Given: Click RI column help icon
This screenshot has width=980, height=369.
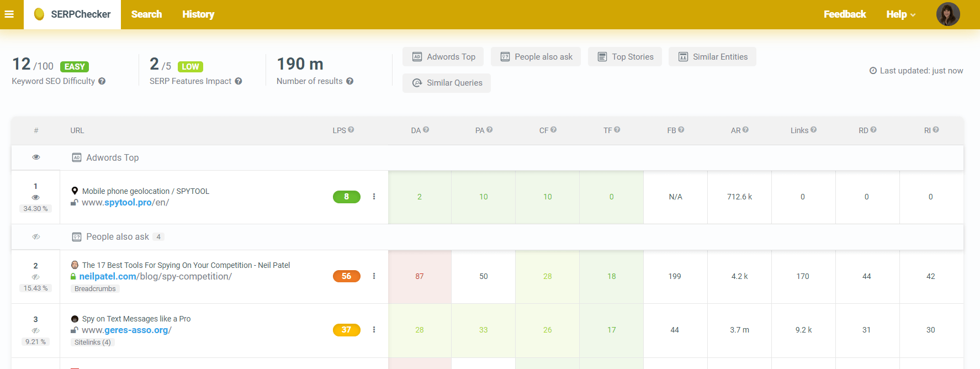Looking at the screenshot, I should pos(936,130).
